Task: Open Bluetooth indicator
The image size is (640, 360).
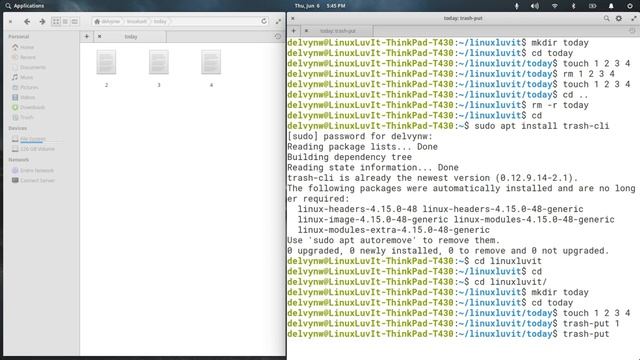Action: (573, 6)
